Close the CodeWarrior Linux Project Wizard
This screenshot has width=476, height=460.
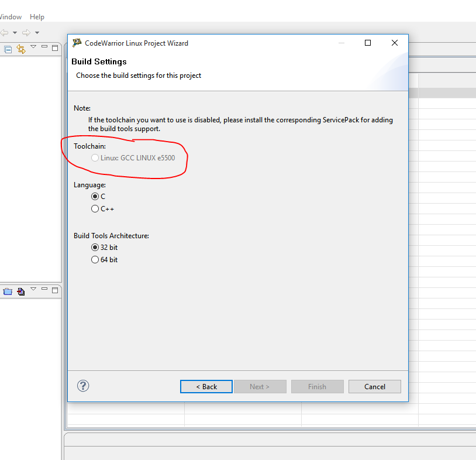point(395,43)
